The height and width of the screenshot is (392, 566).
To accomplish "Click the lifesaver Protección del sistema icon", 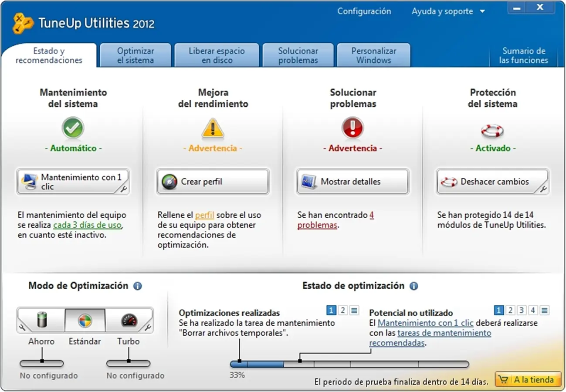I will click(x=492, y=128).
